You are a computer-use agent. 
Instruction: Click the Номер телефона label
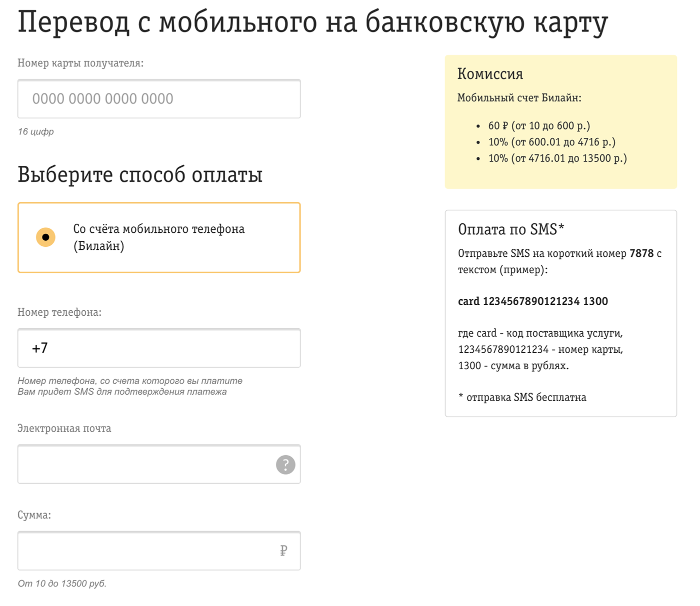(59, 312)
